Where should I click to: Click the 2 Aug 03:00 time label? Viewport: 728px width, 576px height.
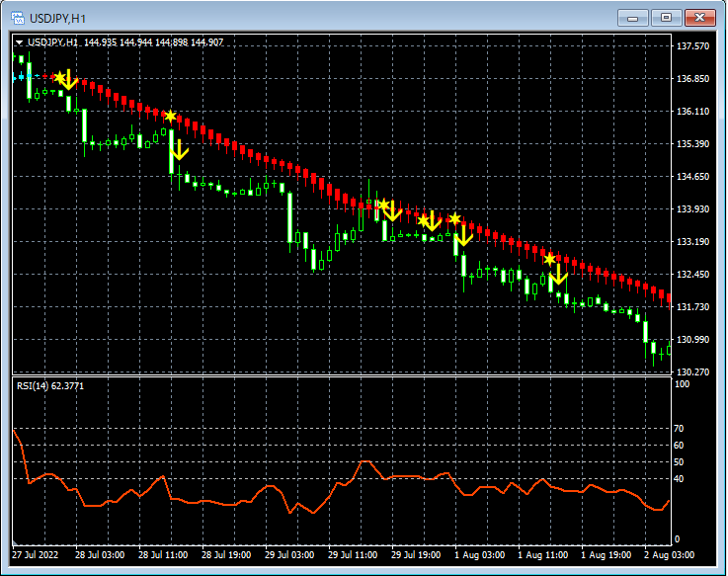[669, 555]
